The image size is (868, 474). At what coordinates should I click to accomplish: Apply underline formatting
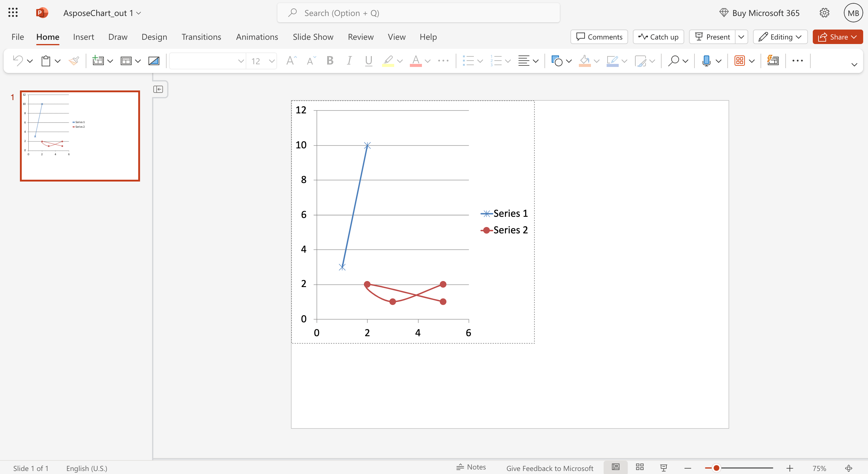368,61
